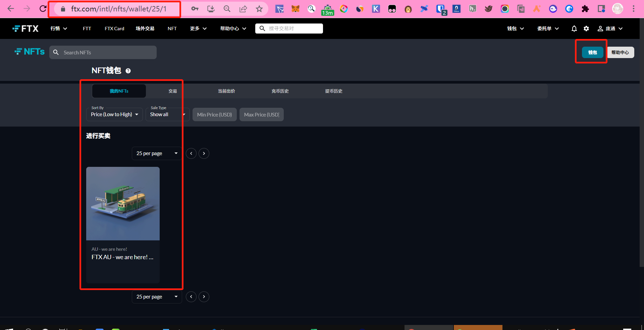Open the Chrome profile avatar
644x330 pixels.
point(618,9)
